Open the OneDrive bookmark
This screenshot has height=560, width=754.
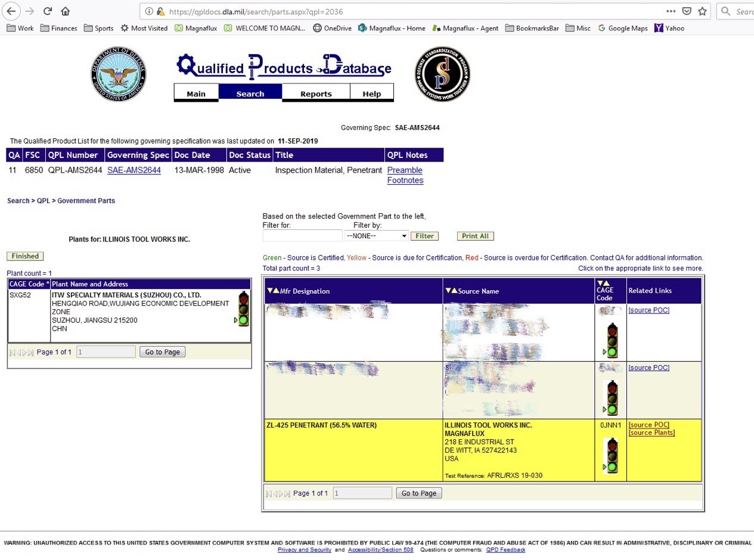(x=332, y=28)
